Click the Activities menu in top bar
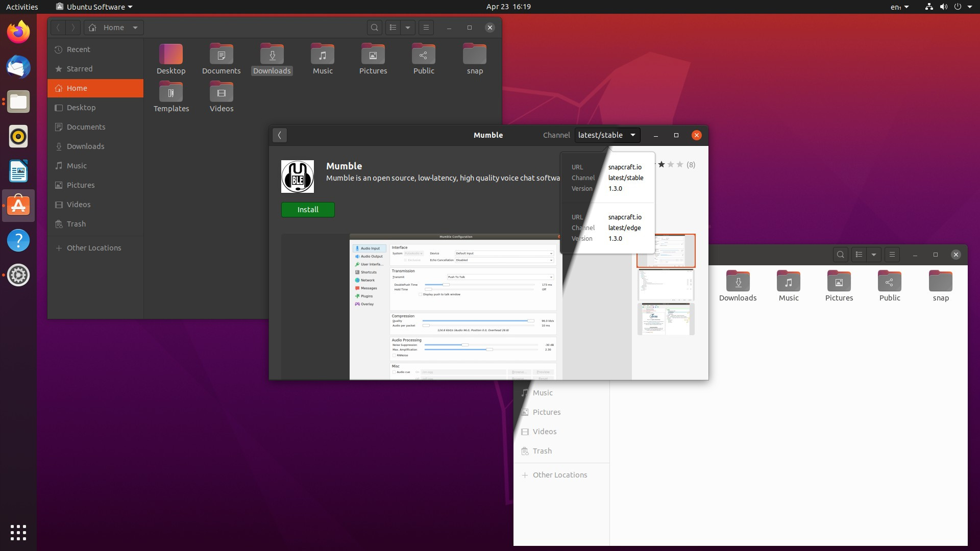Image resolution: width=980 pixels, height=551 pixels. pos(22,7)
